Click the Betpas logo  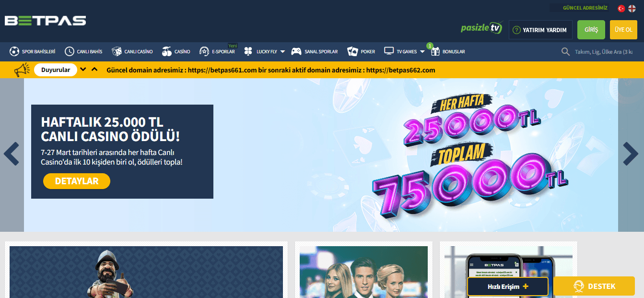[46, 21]
